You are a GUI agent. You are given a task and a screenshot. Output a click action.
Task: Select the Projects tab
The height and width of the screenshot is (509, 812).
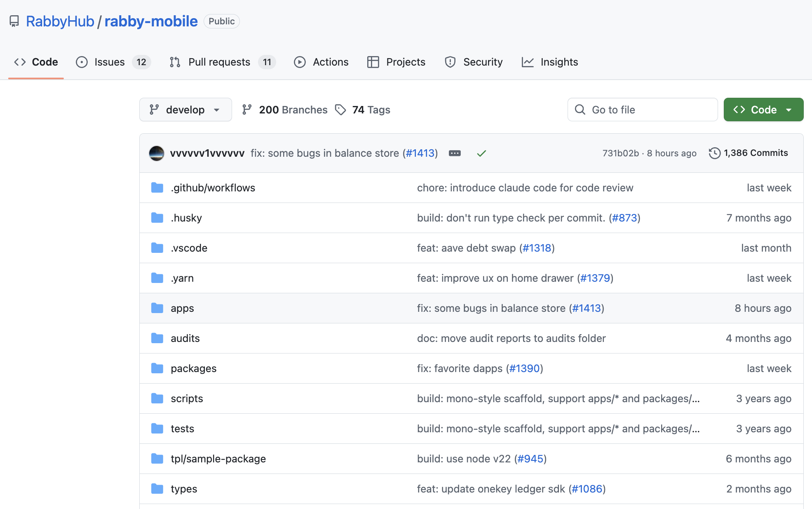406,62
